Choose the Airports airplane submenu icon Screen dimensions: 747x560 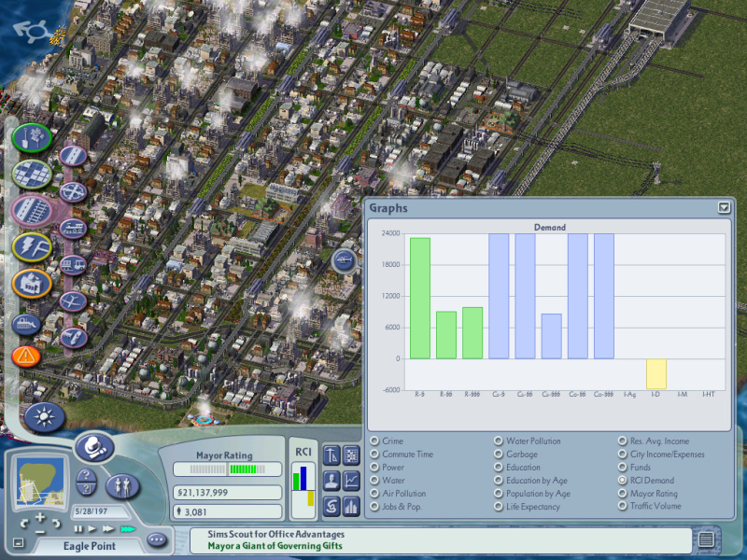[x=73, y=301]
